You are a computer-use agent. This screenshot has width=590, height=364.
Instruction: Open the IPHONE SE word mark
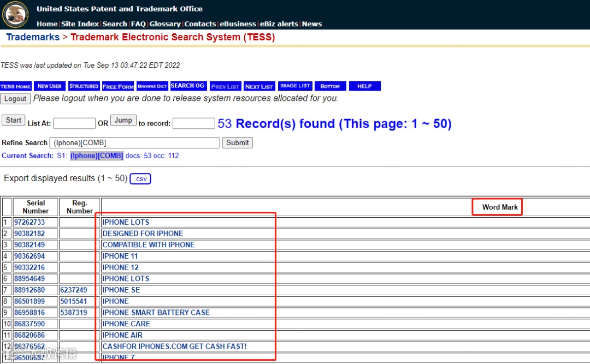click(x=121, y=290)
